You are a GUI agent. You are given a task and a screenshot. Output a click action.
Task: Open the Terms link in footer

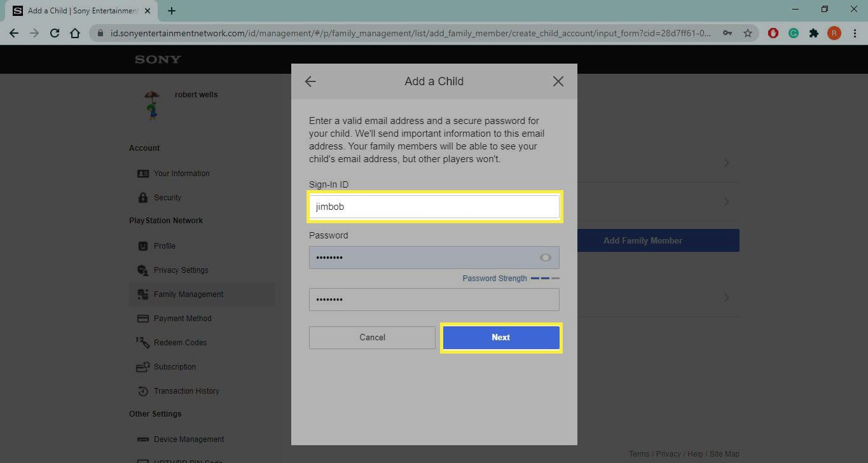[x=639, y=454]
